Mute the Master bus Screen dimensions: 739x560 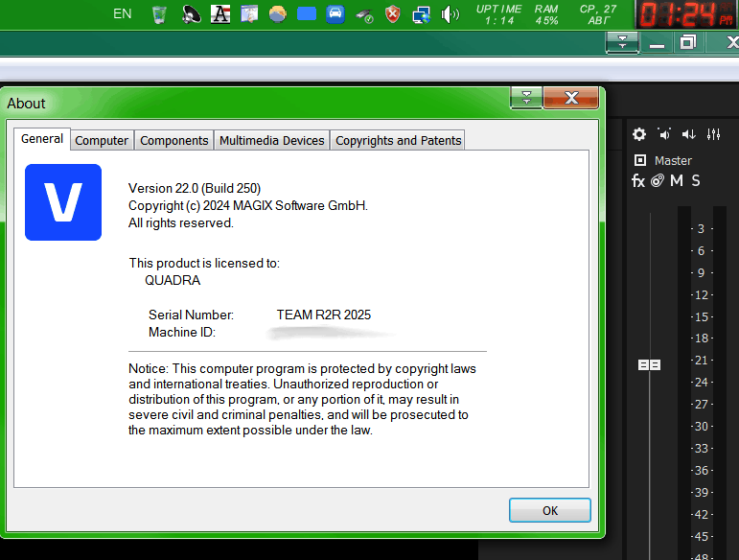(677, 180)
